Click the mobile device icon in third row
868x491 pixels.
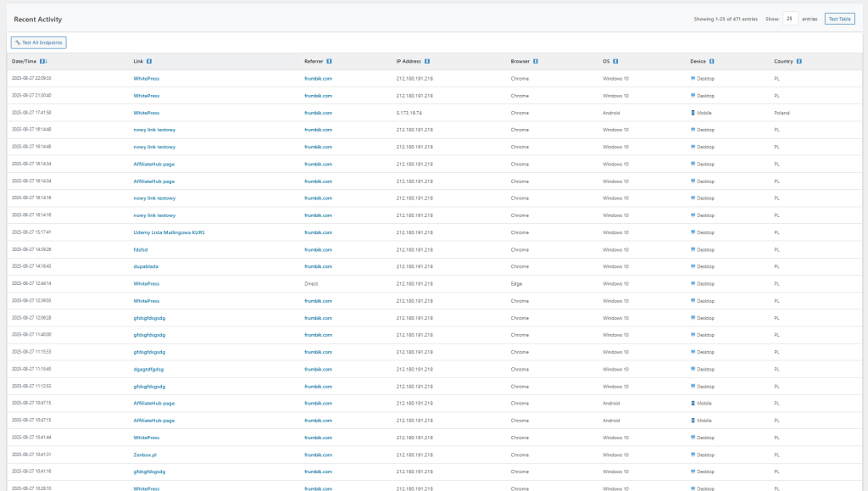pos(693,113)
